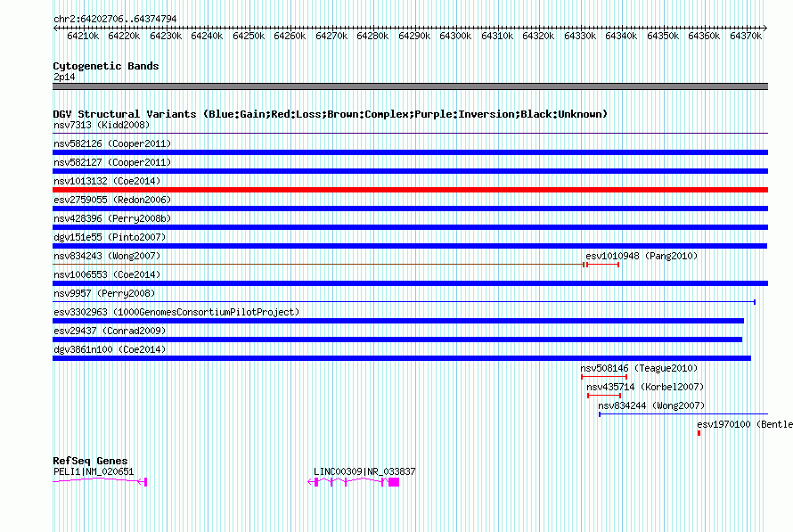Click the 2p14 band label
793x532 pixels.
pyautogui.click(x=64, y=77)
